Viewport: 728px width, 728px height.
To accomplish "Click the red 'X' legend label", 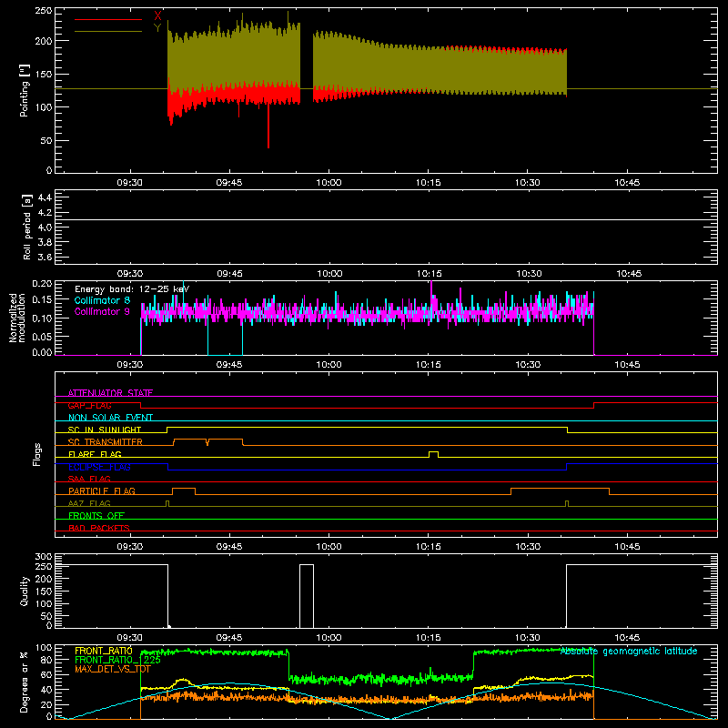I will (157, 15).
